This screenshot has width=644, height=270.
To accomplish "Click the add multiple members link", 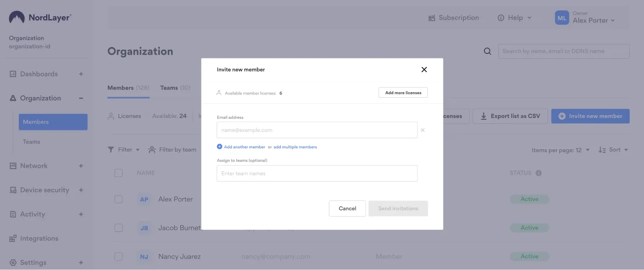I will (x=295, y=147).
